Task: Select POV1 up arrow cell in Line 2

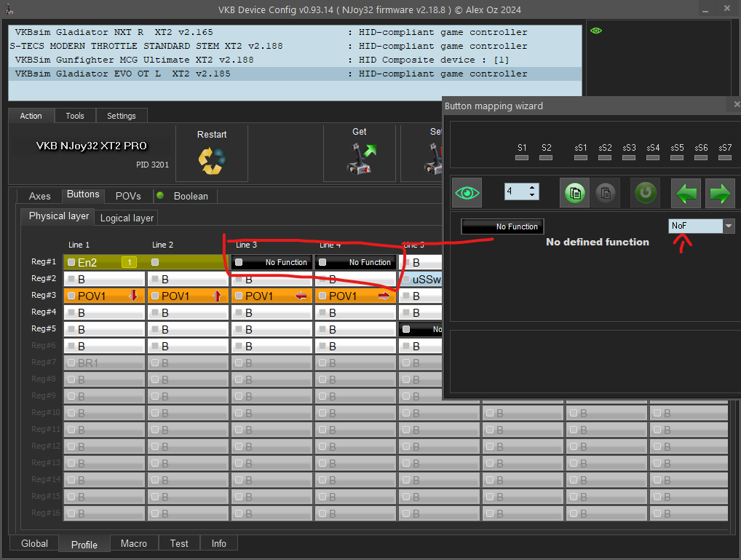Action: [188, 296]
